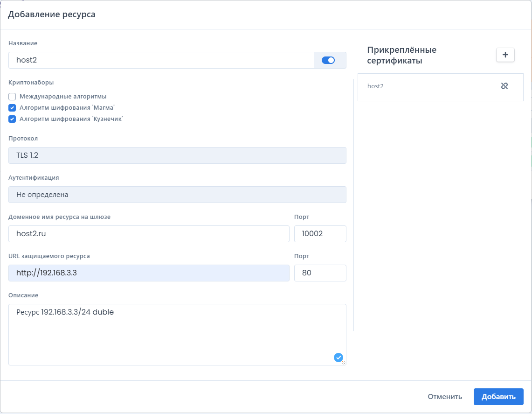
Task: Click the 'Международные алгоритмы' label text
Action: coord(63,97)
